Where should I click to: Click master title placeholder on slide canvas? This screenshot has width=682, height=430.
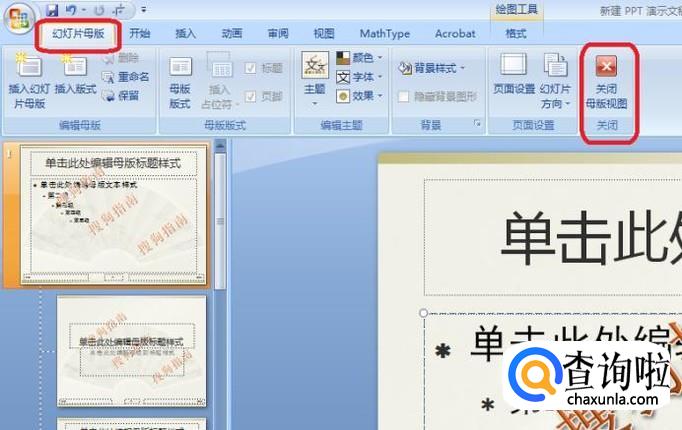click(553, 237)
